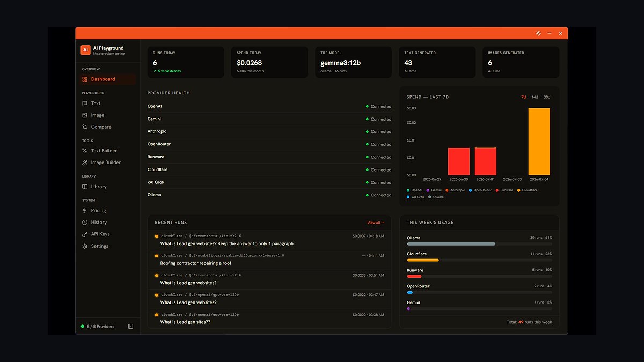The width and height of the screenshot is (644, 362).
Task: Click the Dashboard grid icon in sidebar
Action: click(x=85, y=79)
